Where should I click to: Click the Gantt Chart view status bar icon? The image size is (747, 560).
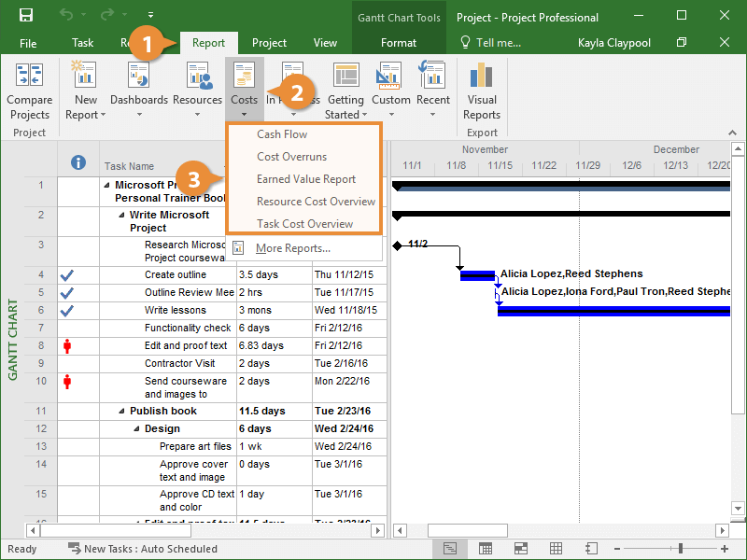[x=451, y=549]
